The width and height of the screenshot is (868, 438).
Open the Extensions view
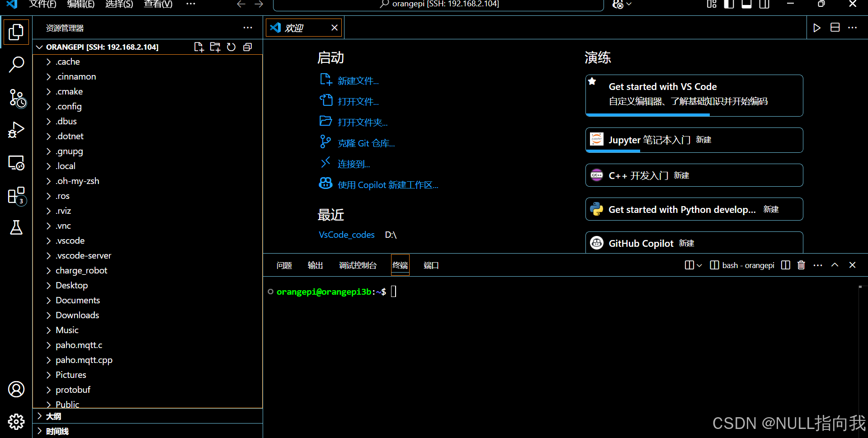click(x=17, y=196)
